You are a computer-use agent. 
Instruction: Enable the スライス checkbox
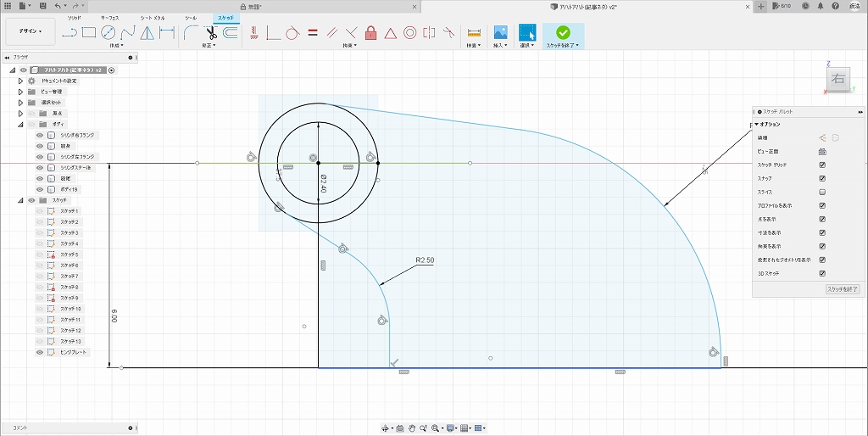pos(822,193)
